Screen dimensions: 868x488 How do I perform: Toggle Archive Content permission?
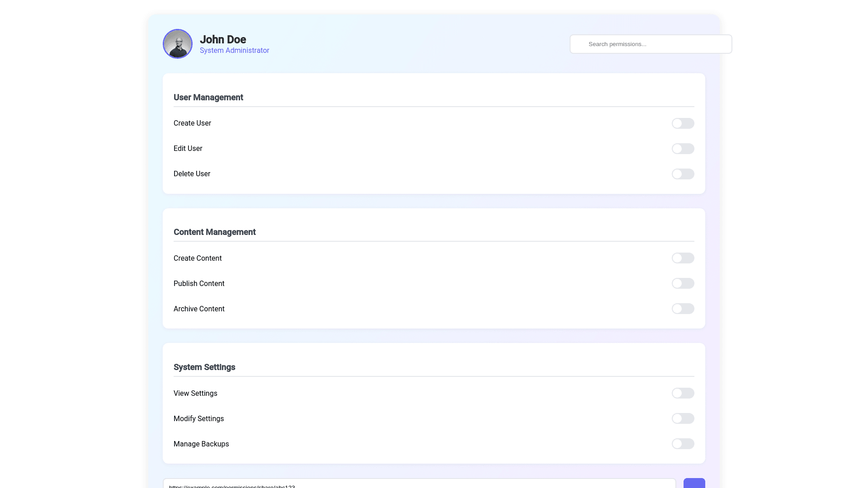(683, 309)
